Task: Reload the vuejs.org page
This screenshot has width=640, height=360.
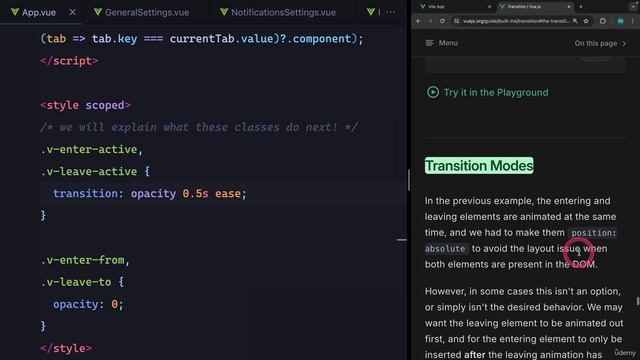Action: [442, 21]
